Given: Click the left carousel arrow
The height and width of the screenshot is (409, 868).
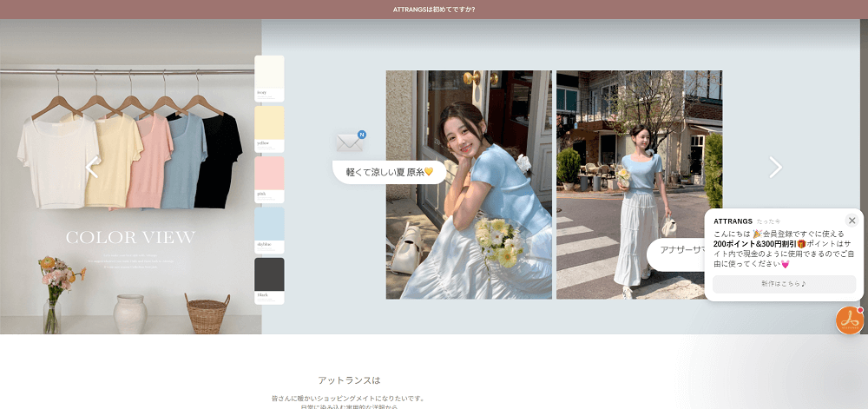Looking at the screenshot, I should tap(92, 167).
